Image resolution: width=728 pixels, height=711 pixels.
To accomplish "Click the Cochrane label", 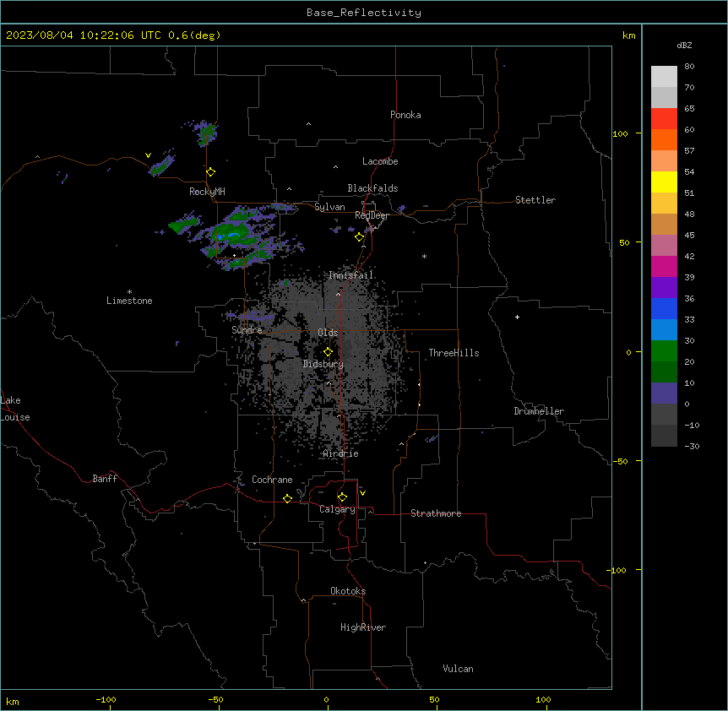I will coord(272,480).
